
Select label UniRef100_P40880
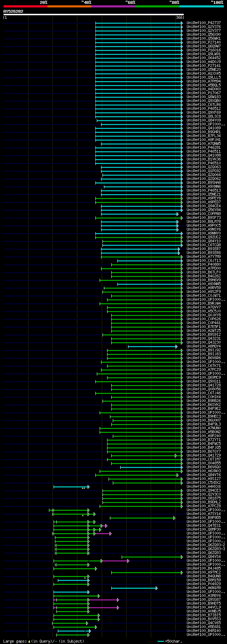[204, 265]
